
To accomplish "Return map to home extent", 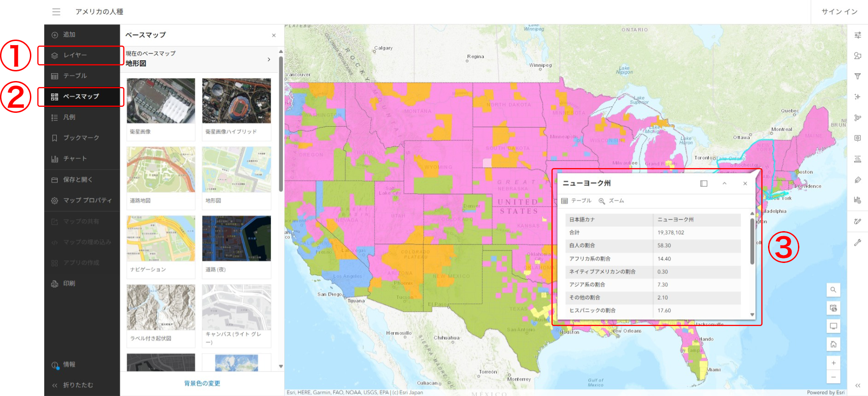I will (833, 344).
